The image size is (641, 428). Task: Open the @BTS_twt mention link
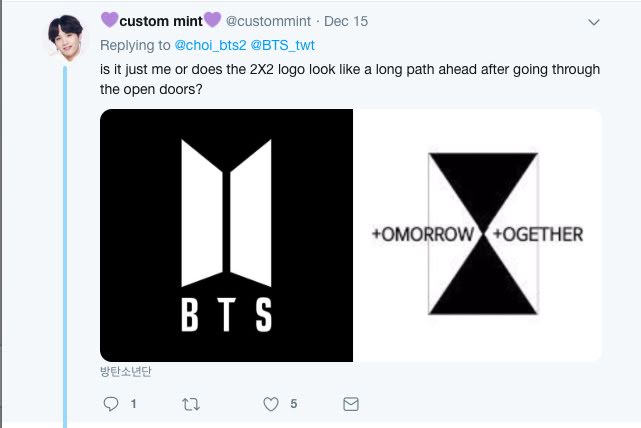[282, 45]
